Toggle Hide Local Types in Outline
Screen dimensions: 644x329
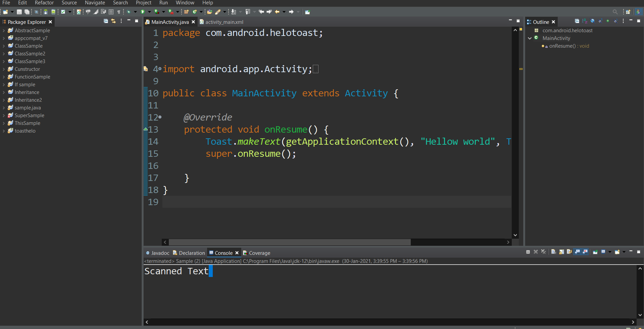(615, 21)
